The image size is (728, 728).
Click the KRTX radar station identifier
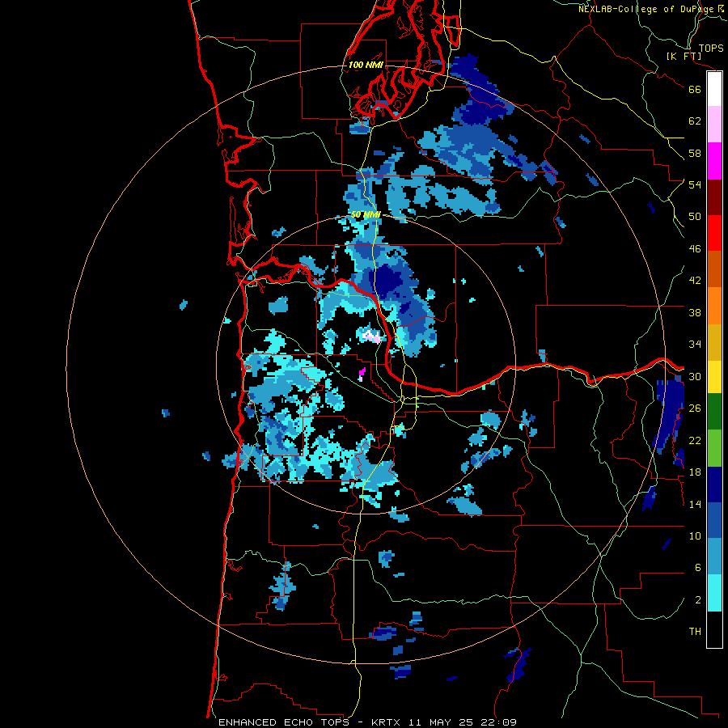click(385, 722)
